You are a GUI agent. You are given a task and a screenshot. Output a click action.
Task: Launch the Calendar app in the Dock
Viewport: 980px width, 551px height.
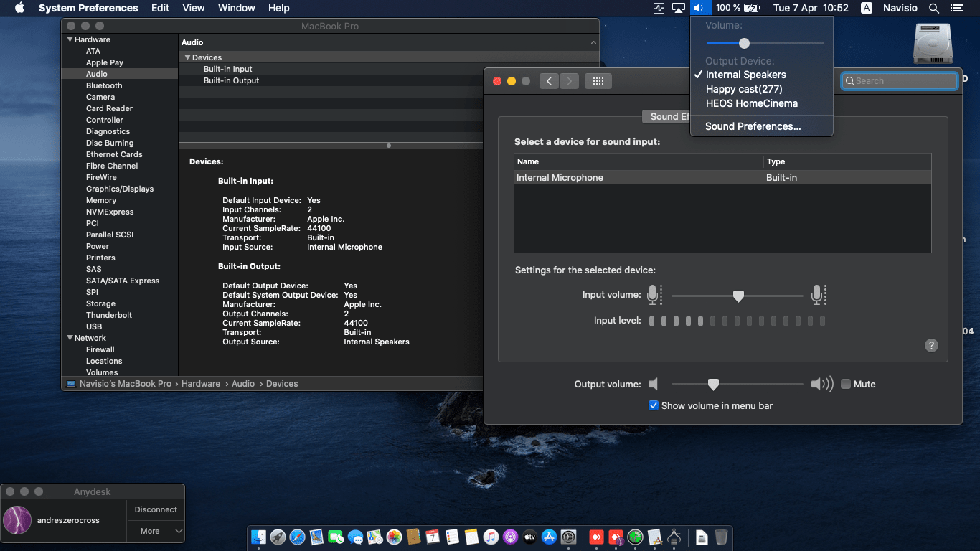(431, 537)
